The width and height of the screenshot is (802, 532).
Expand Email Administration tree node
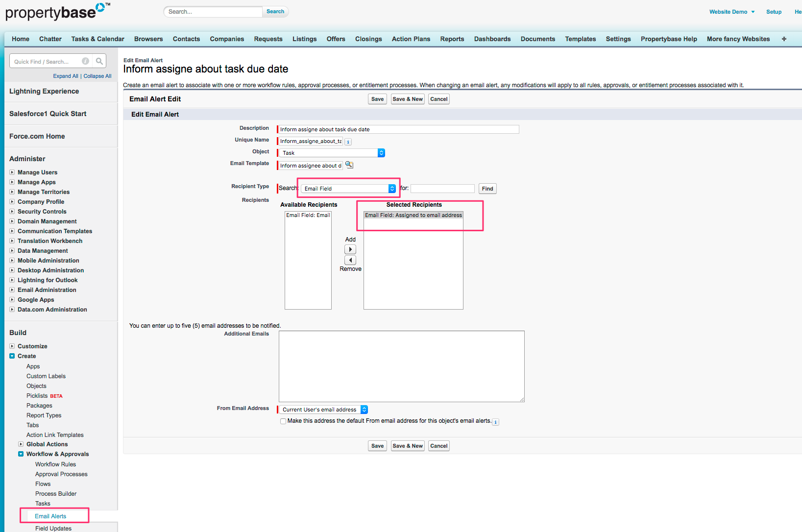(12, 290)
